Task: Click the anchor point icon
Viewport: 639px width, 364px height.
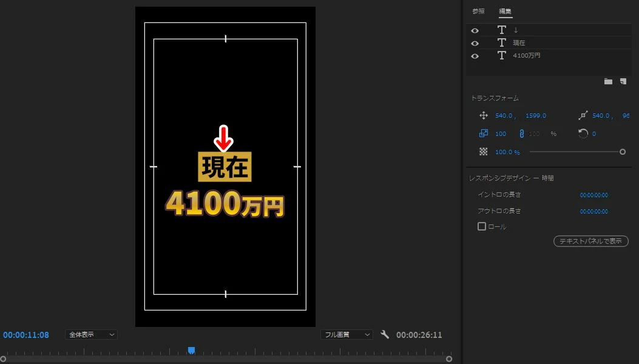Action: [583, 115]
